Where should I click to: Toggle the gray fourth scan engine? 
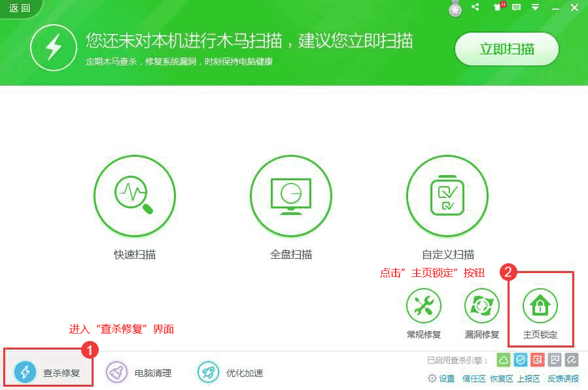point(555,360)
